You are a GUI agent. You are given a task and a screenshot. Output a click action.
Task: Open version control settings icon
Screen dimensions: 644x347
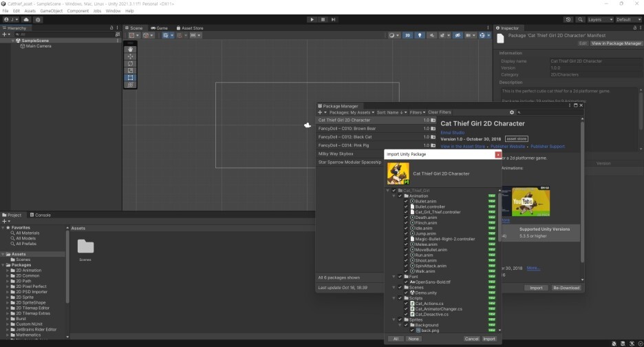tap(38, 19)
